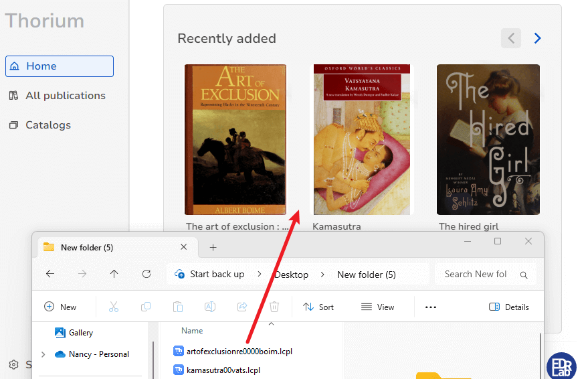Select artofexclusionre0000boim.lcpl file

coord(233,352)
